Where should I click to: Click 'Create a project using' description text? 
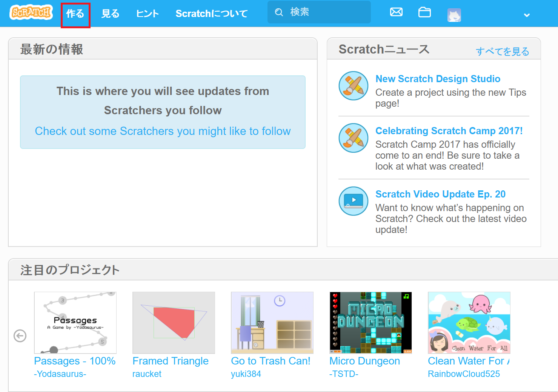[450, 98]
